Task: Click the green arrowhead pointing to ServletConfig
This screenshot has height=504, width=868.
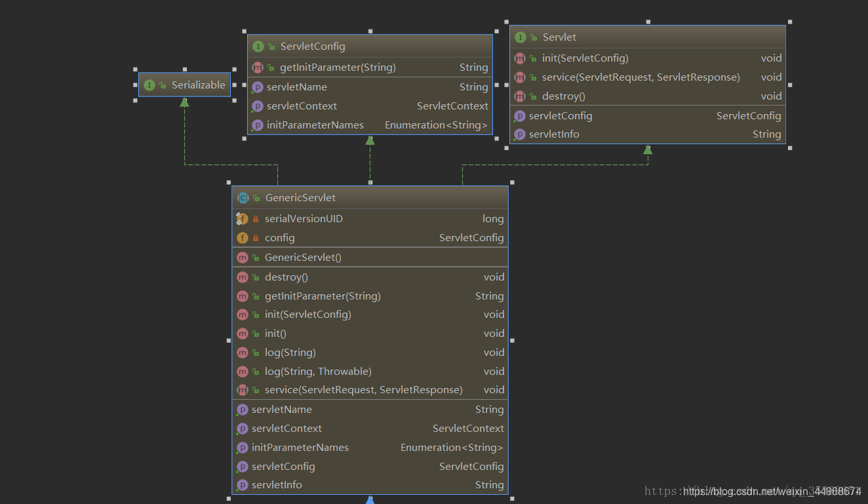Action: click(370, 140)
